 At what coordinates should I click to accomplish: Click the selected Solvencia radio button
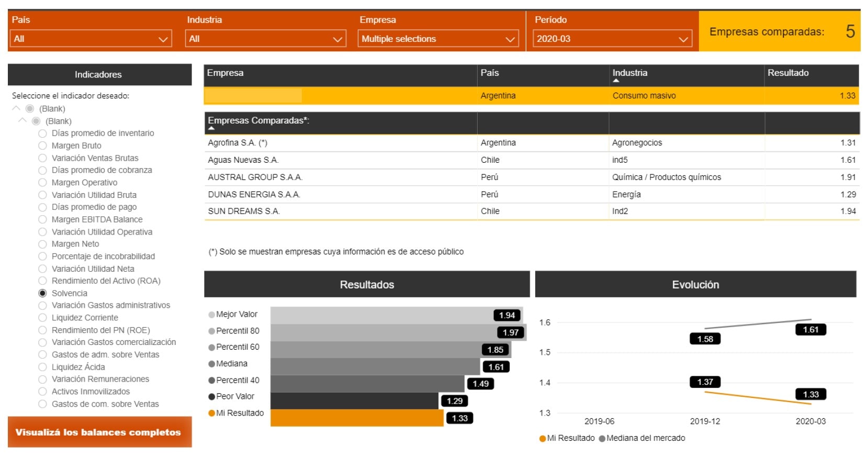43,293
